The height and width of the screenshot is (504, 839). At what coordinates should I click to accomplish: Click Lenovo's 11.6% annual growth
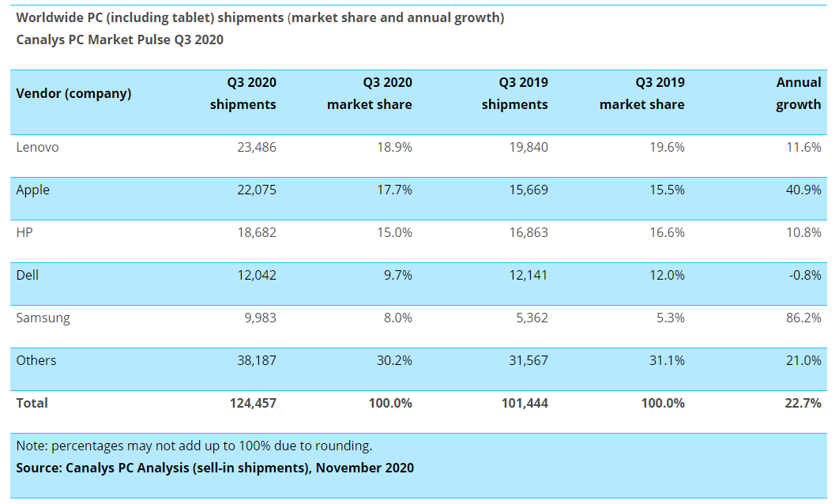(803, 147)
